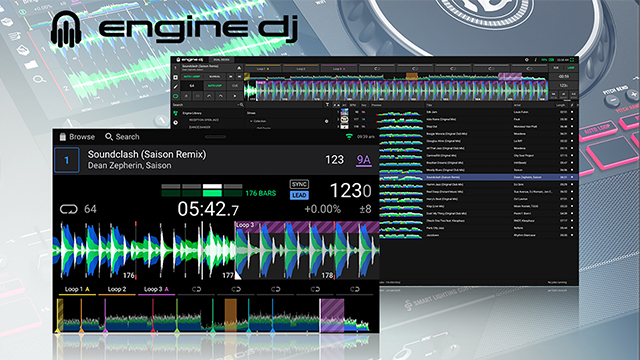Click the play button in desktop deck

[x=235, y=96]
